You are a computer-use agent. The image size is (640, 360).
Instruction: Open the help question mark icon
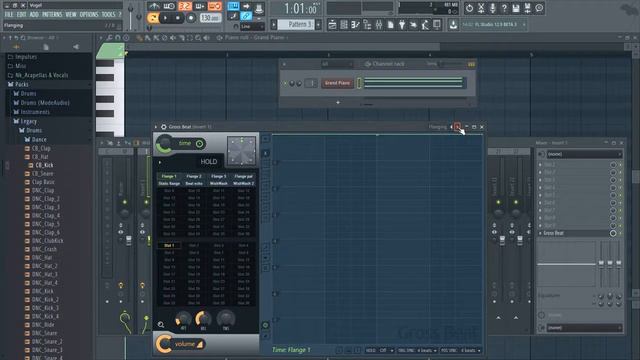pos(504,8)
